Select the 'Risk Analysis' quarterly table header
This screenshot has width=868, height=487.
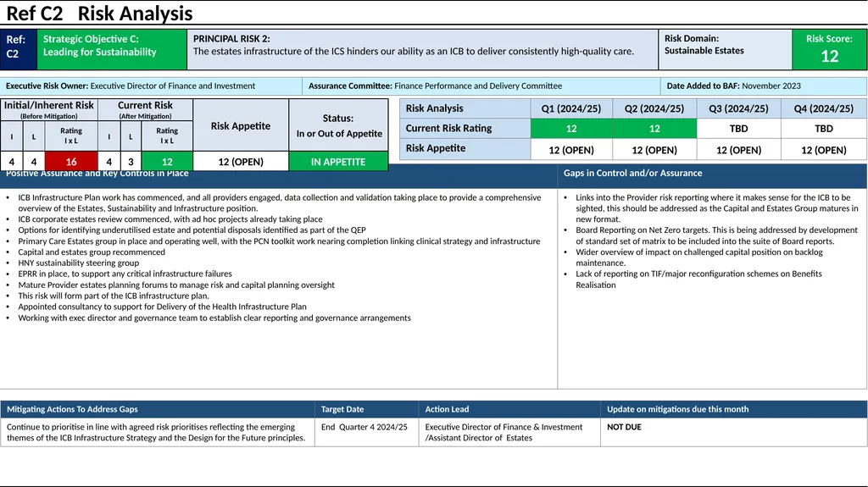point(465,108)
